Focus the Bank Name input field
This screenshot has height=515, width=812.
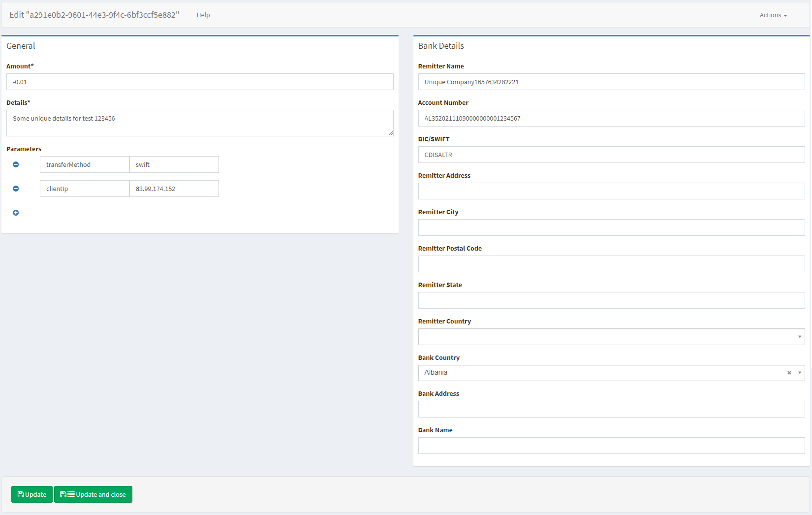611,446
